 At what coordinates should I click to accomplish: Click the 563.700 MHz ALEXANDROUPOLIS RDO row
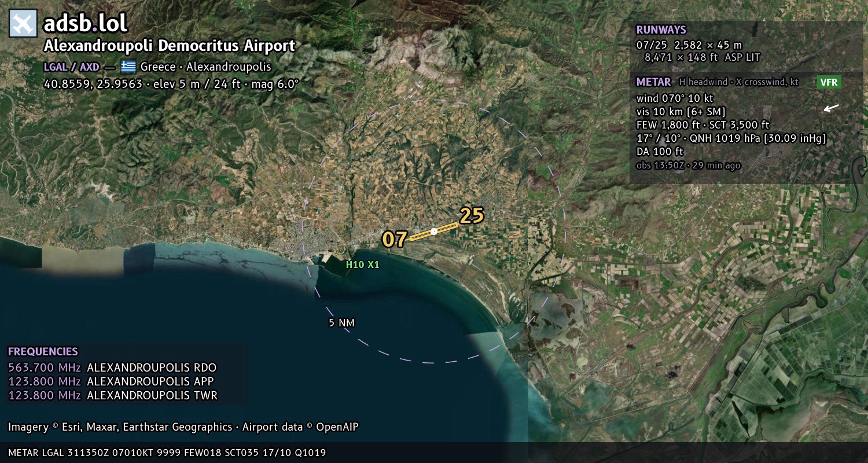pyautogui.click(x=112, y=368)
